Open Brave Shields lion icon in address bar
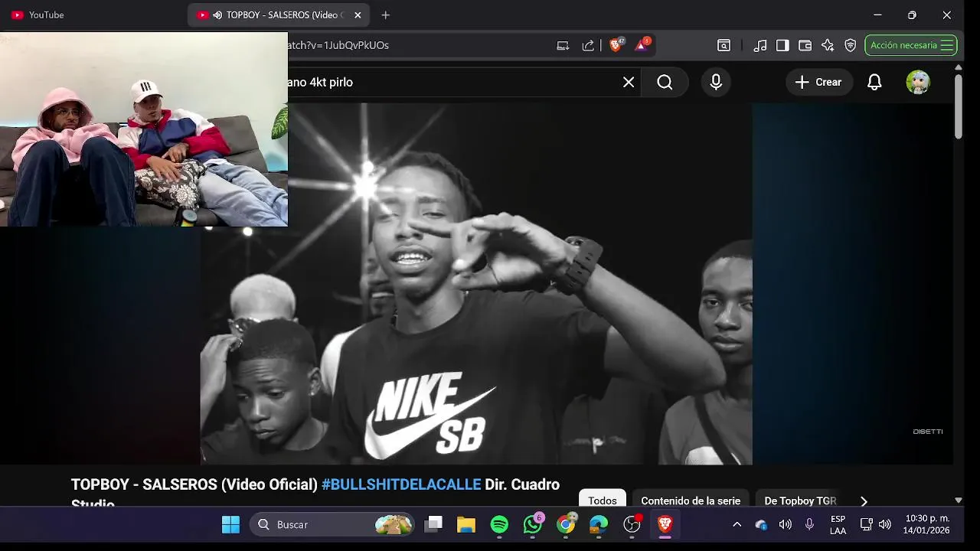 pyautogui.click(x=616, y=45)
